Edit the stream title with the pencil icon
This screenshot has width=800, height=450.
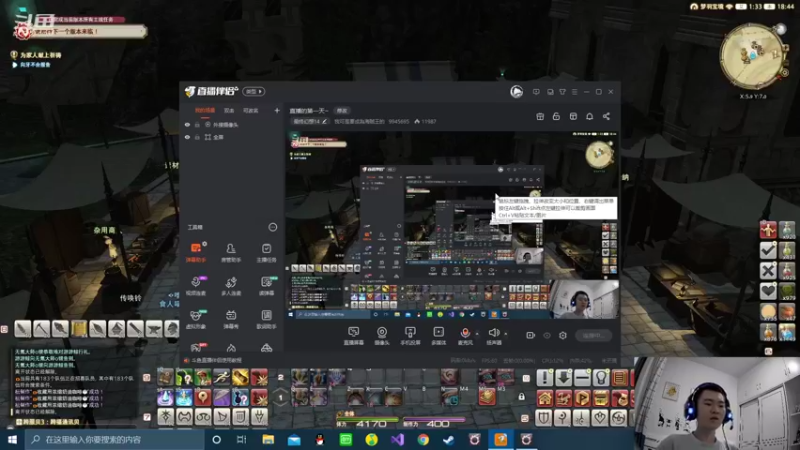pyautogui.click(x=324, y=121)
